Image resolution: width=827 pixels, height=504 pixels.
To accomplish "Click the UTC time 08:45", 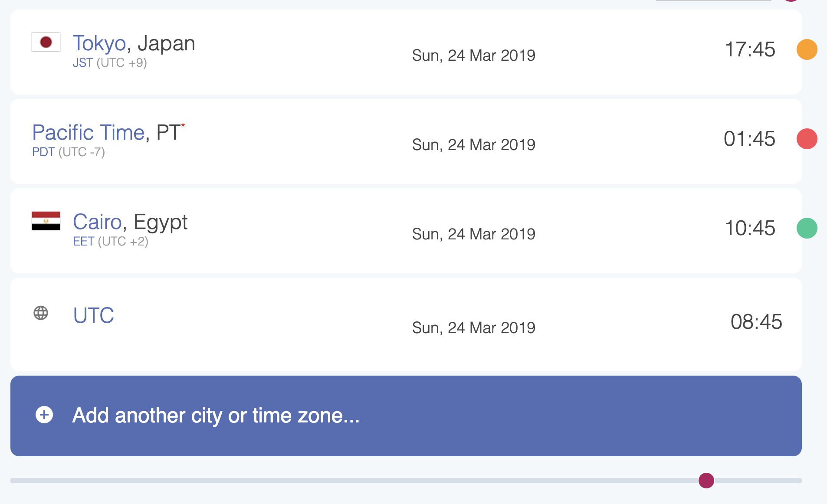I will click(756, 322).
